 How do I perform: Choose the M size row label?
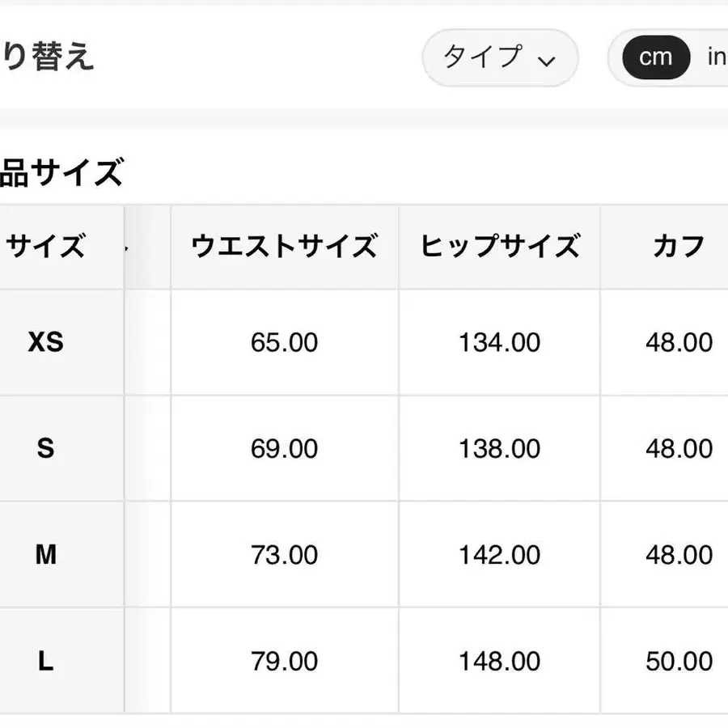point(46,555)
